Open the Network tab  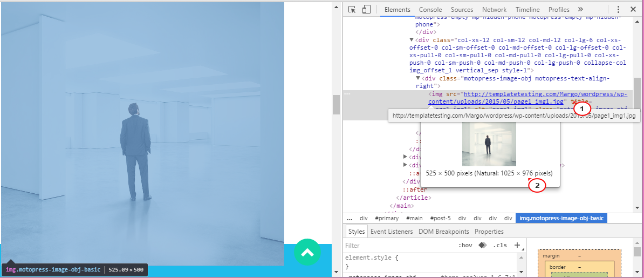point(495,10)
